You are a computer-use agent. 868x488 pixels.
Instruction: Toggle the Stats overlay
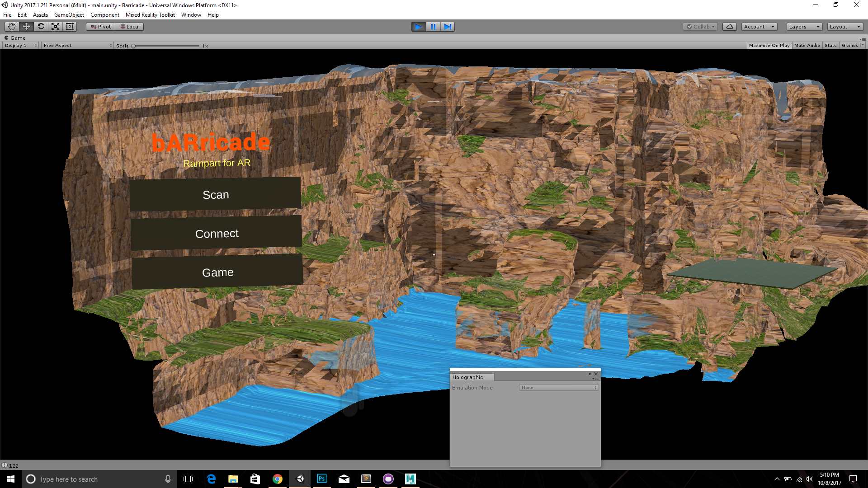point(830,46)
